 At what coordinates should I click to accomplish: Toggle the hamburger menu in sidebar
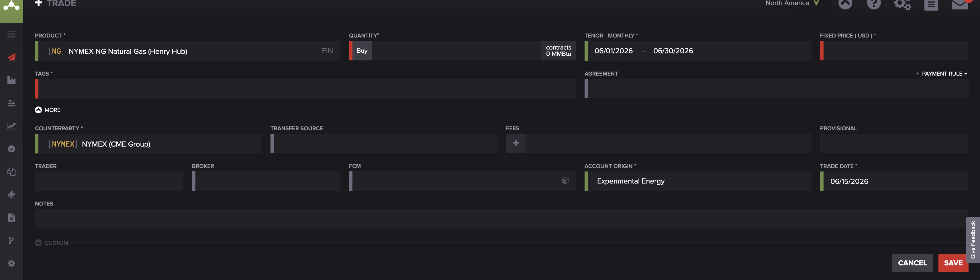[x=11, y=34]
